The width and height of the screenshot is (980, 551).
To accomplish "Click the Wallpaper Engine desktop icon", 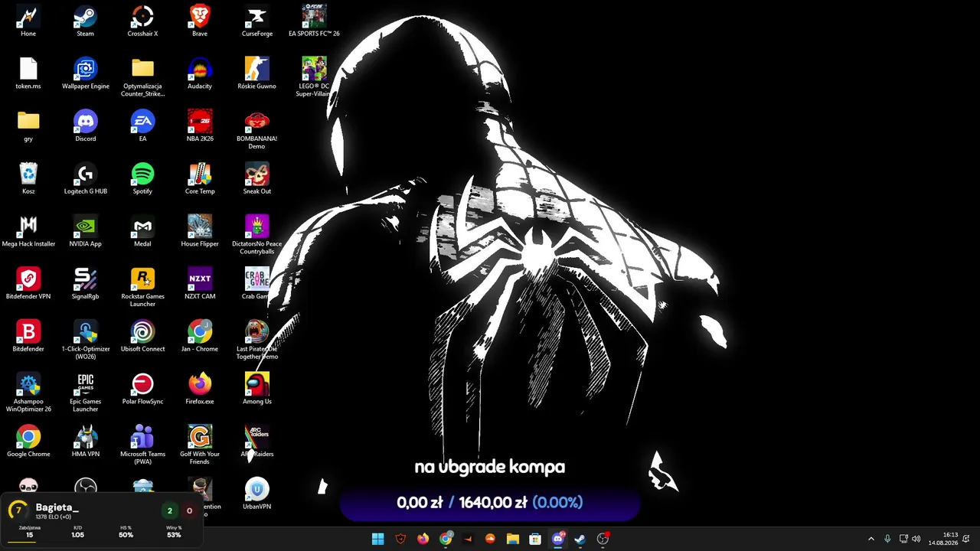I will coord(85,74).
